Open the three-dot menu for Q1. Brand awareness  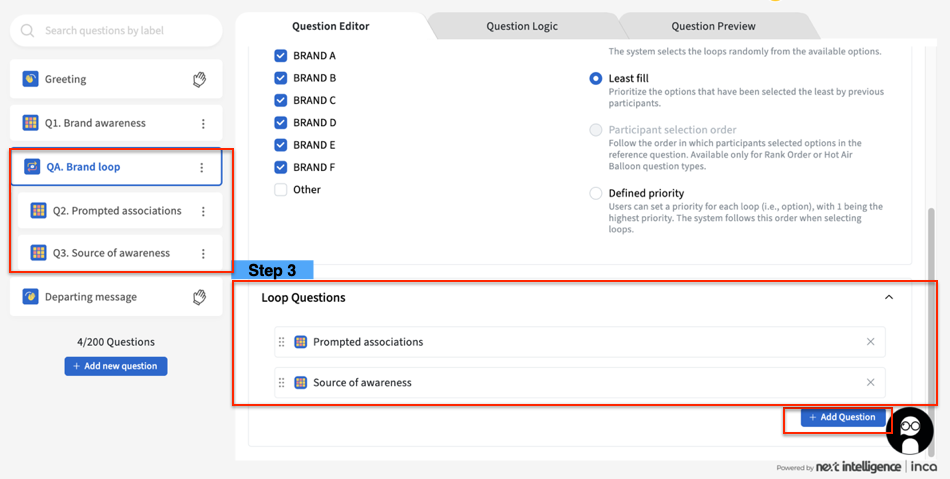tap(203, 124)
